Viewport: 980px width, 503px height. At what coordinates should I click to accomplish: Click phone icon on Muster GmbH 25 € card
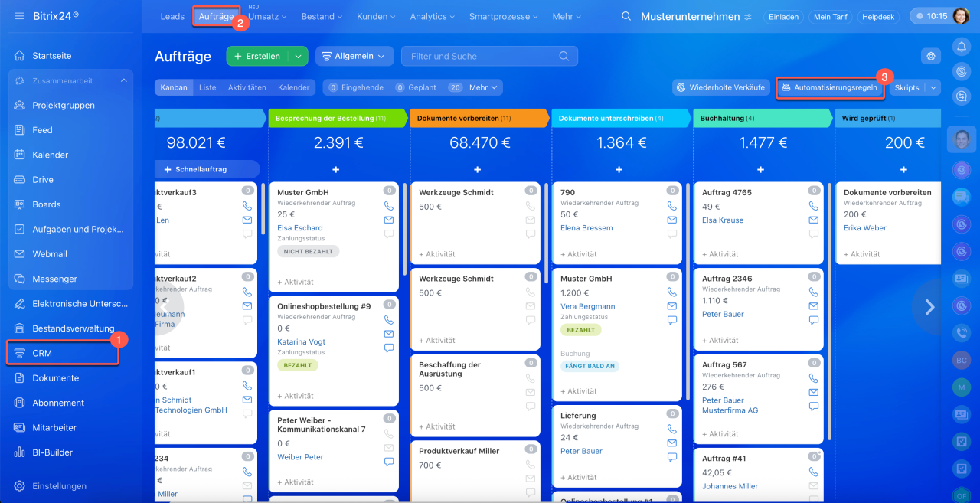(388, 206)
